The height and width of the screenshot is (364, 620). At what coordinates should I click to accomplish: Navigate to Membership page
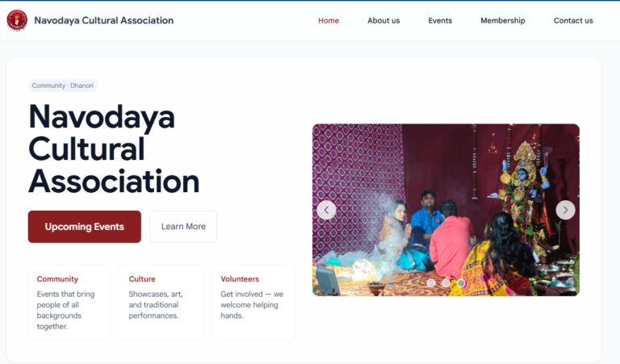503,20
